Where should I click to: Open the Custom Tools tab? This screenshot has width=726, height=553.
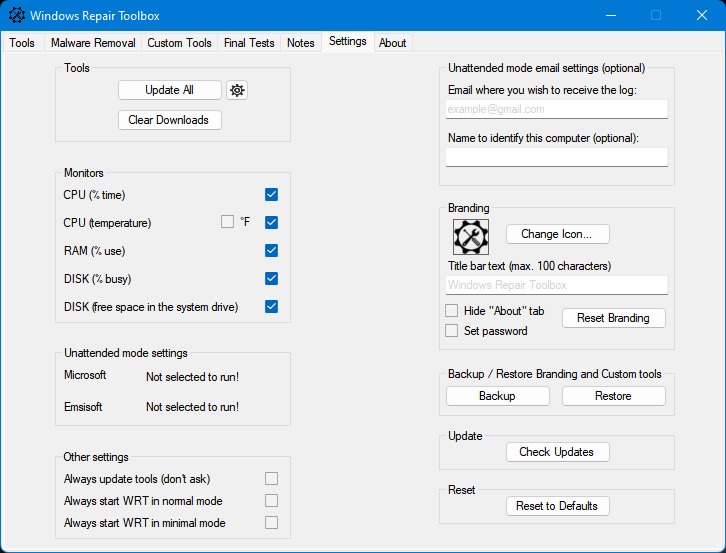pyautogui.click(x=179, y=43)
